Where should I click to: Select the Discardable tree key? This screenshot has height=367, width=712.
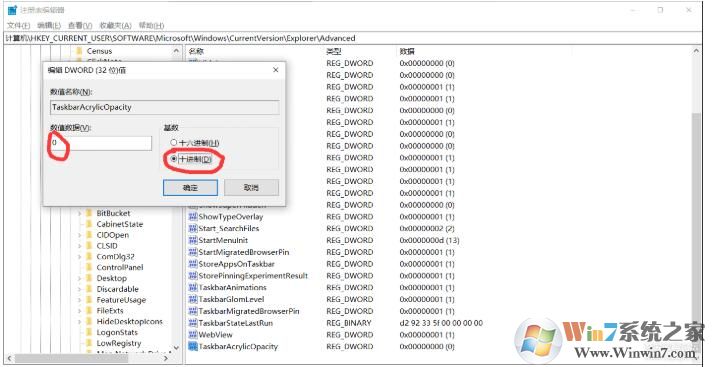pos(118,289)
